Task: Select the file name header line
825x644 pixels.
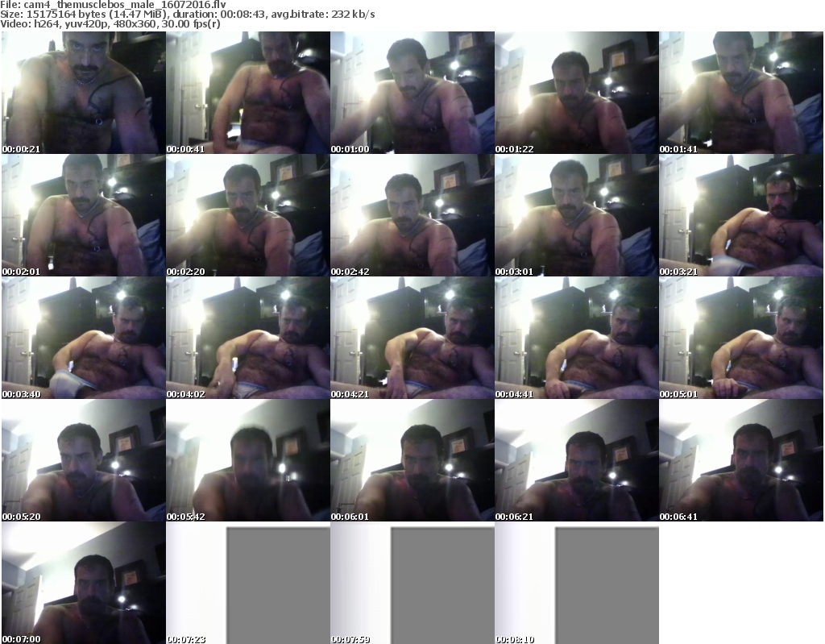Action: (x=113, y=5)
